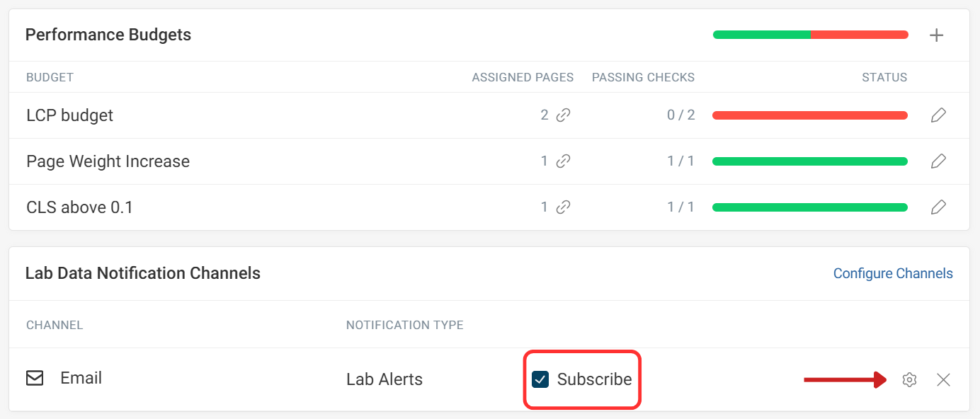Edit the CLS above 0.1 budget

click(938, 207)
